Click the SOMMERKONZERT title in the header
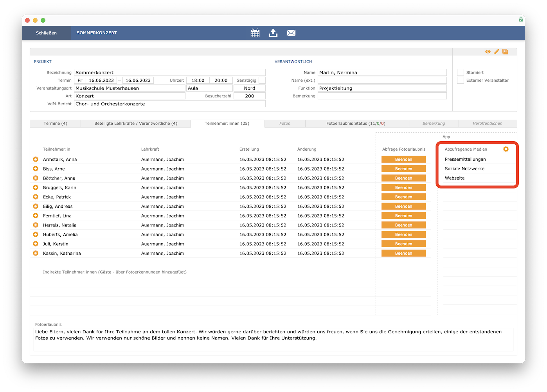 point(97,33)
